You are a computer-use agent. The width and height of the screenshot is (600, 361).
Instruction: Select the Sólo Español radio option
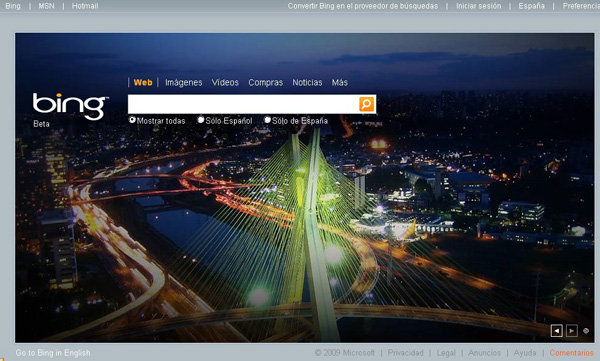click(201, 120)
